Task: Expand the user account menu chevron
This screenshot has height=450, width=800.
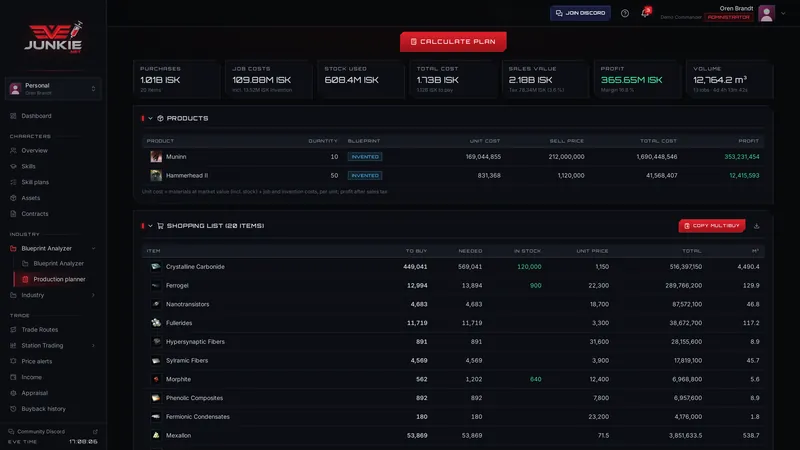Action: click(783, 13)
